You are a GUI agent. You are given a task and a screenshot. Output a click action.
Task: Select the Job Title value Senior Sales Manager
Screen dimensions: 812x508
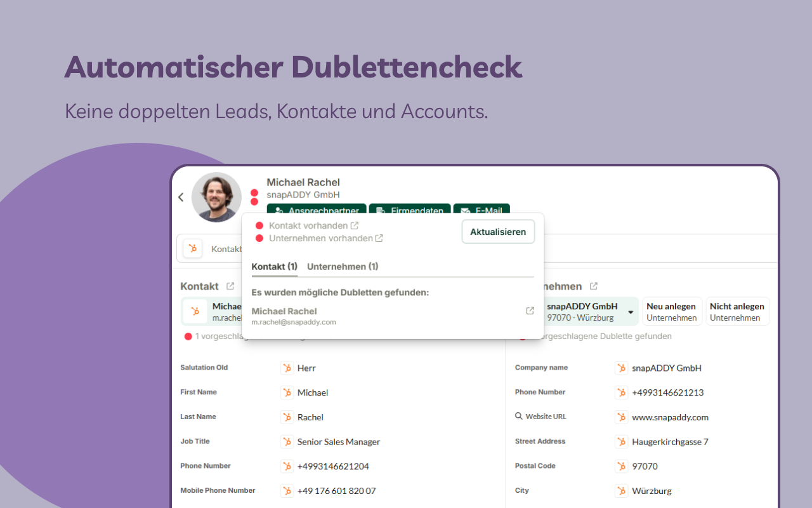(339, 442)
